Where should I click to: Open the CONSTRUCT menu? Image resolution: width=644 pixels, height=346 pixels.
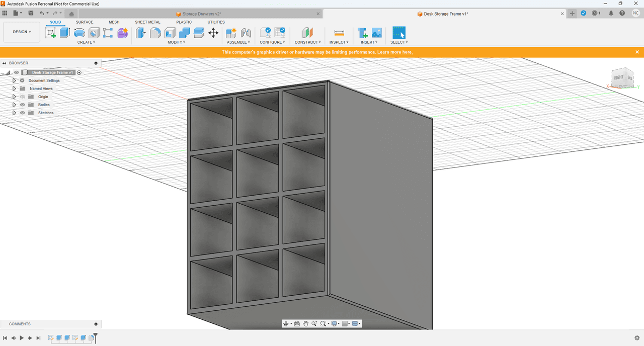pos(307,42)
